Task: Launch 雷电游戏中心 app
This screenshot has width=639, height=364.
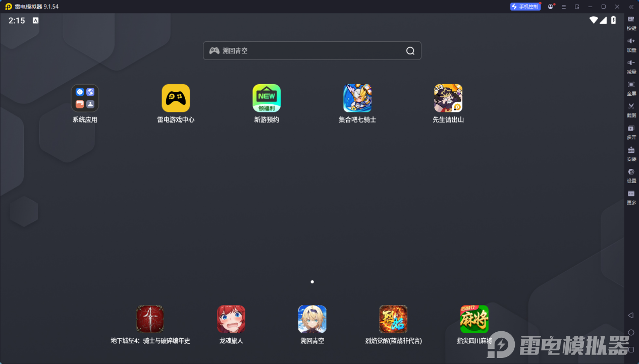Action: point(176,98)
